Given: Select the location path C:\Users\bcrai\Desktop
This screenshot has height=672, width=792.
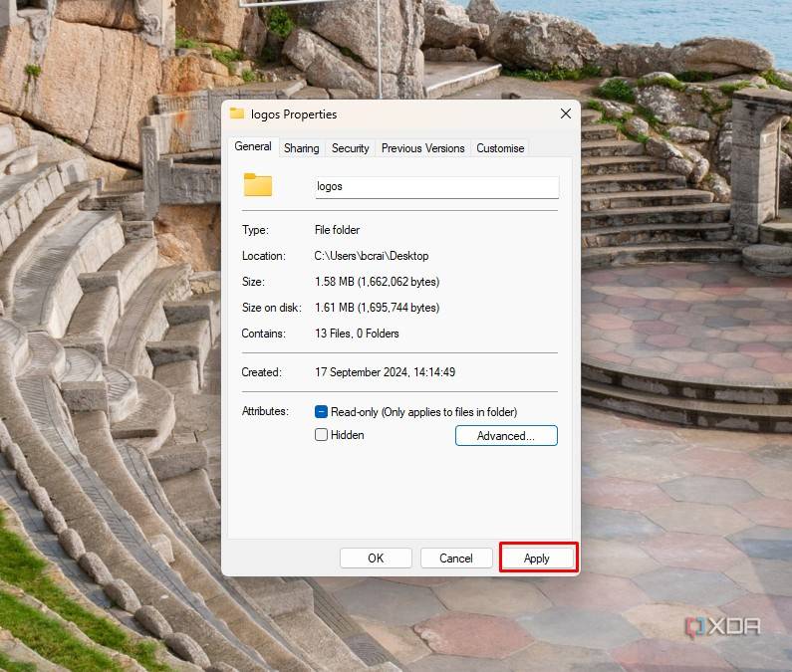Looking at the screenshot, I should pos(372,256).
